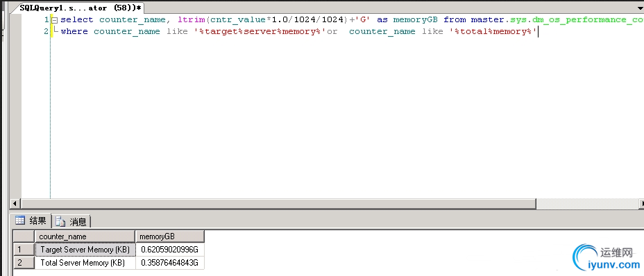This screenshot has height=276, width=644.
Task: Select all results via grid corner cell
Action: tap(24, 236)
